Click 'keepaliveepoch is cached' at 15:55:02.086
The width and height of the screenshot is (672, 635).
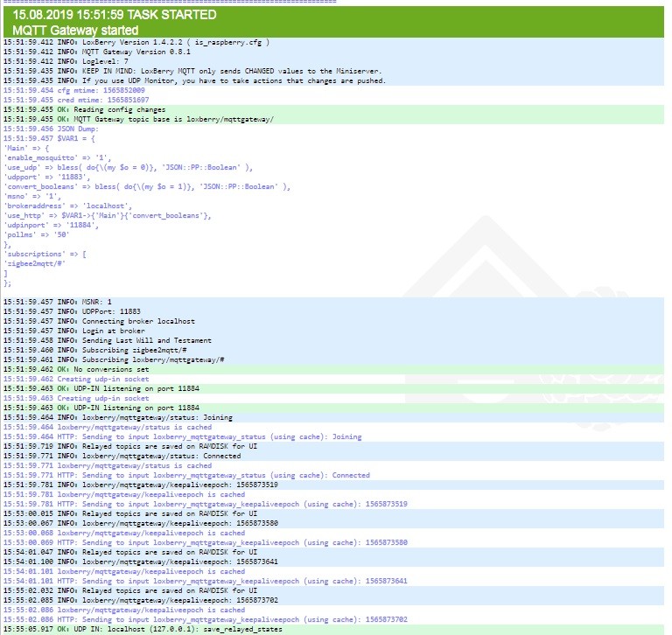click(x=124, y=611)
